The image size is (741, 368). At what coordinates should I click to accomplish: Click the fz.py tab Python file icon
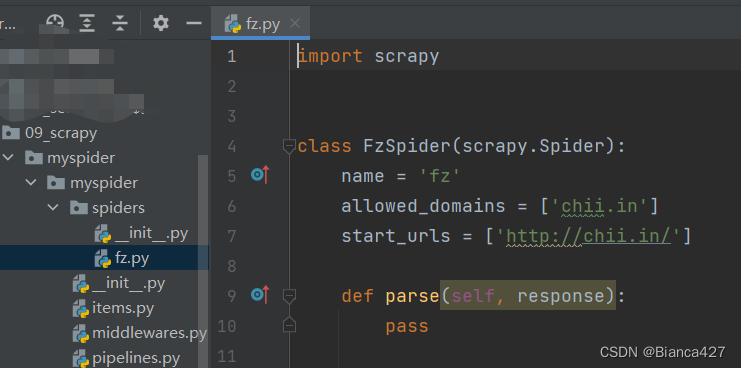[233, 23]
